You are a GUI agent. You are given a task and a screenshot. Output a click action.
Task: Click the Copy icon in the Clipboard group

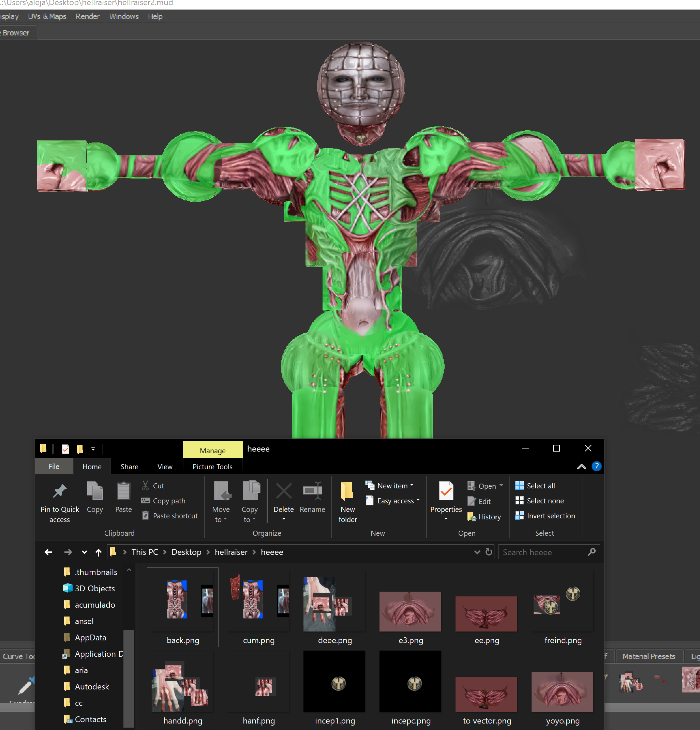click(x=95, y=497)
